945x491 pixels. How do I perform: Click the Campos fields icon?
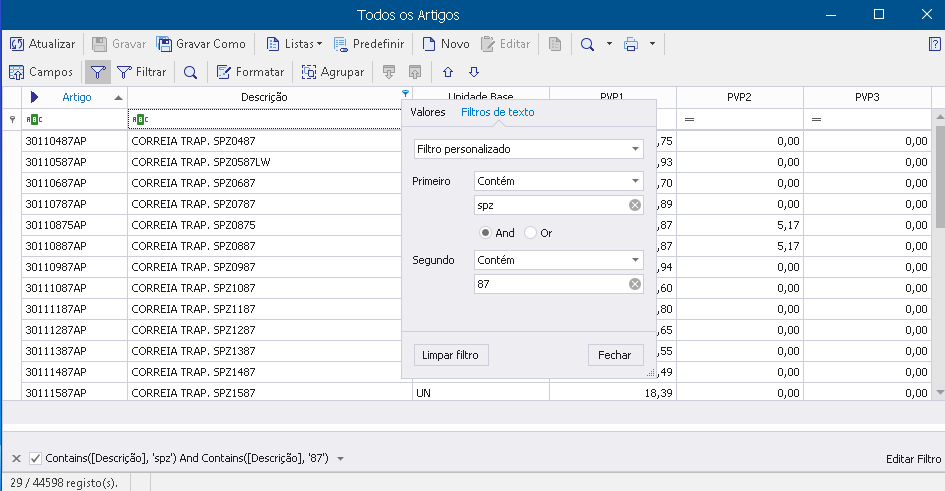pos(16,72)
